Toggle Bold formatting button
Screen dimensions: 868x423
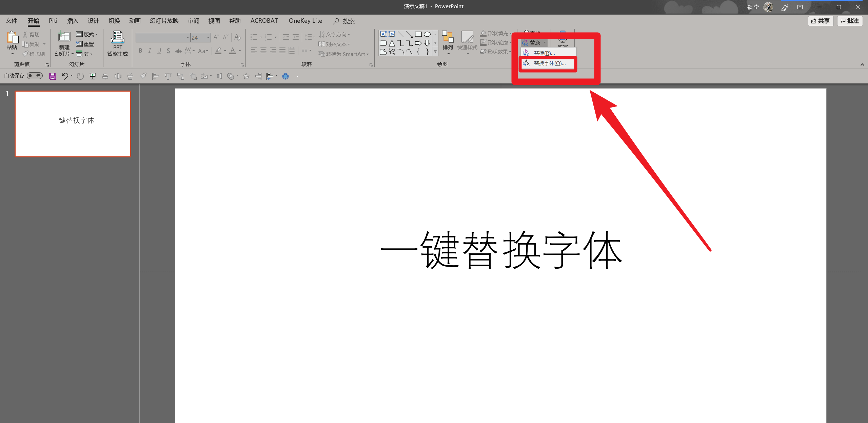(x=140, y=51)
